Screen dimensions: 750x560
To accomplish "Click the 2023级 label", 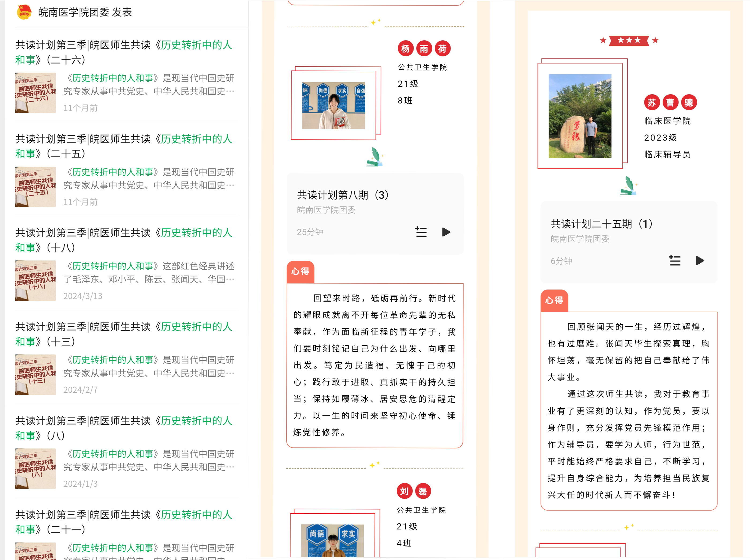I will pyautogui.click(x=661, y=138).
